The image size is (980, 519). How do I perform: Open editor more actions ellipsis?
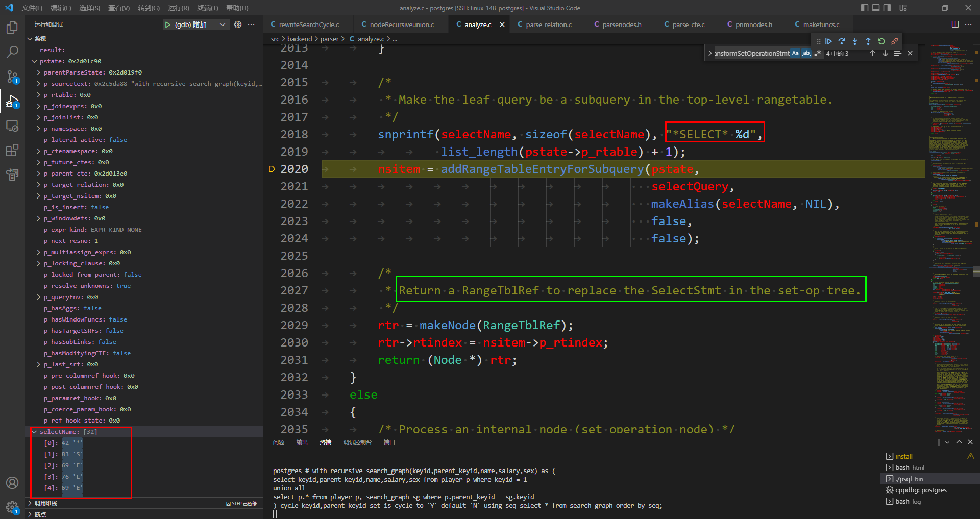968,24
